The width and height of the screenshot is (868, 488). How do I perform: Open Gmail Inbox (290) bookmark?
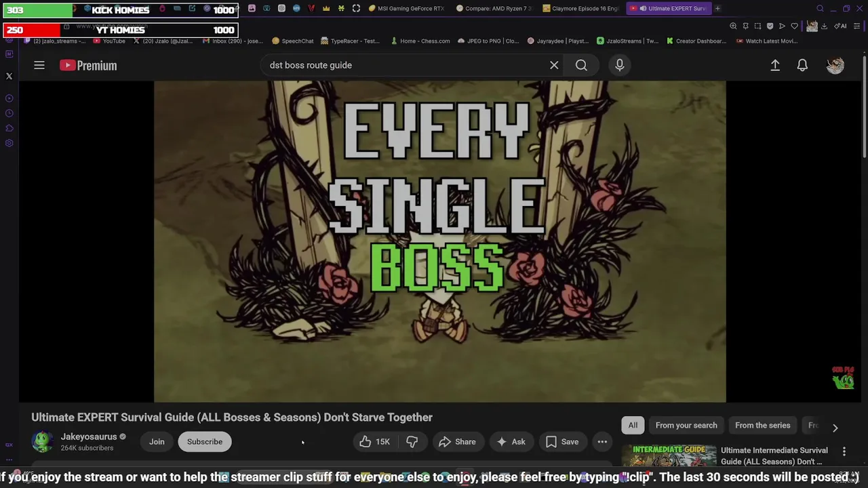[x=232, y=41]
